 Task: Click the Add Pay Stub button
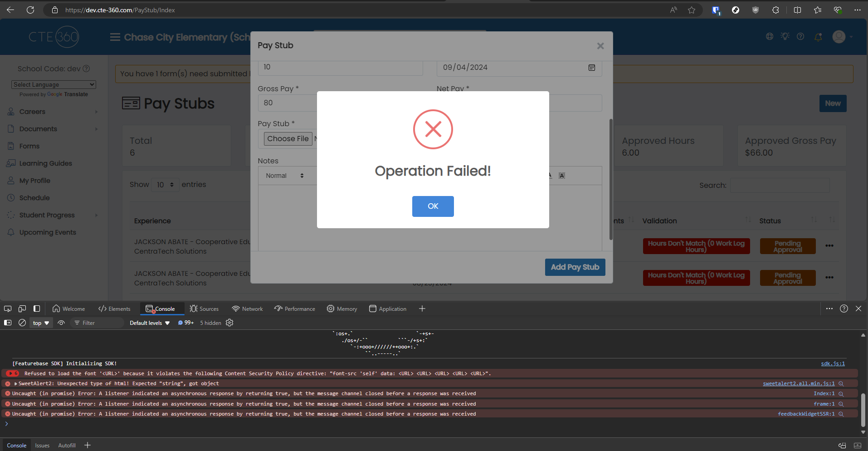click(x=575, y=267)
